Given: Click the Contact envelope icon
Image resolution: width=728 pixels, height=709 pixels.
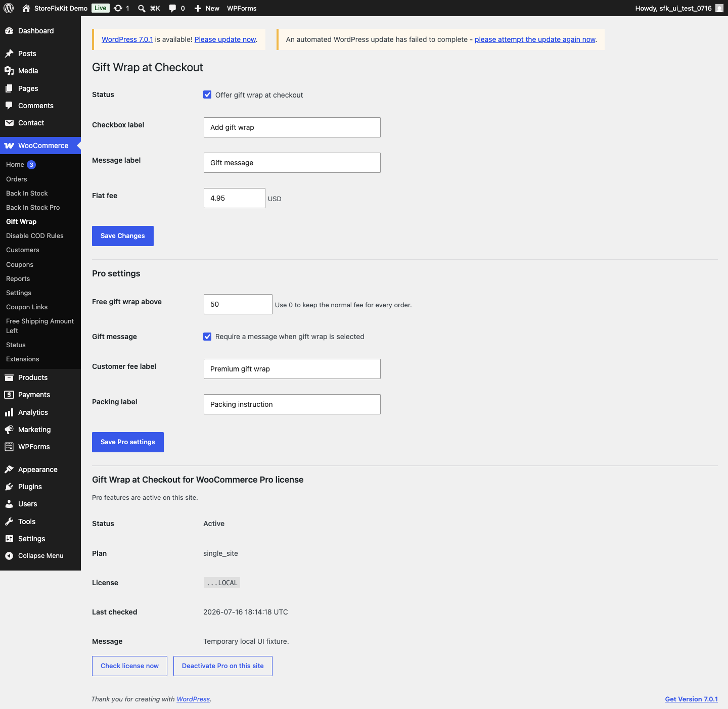Looking at the screenshot, I should tap(9, 123).
